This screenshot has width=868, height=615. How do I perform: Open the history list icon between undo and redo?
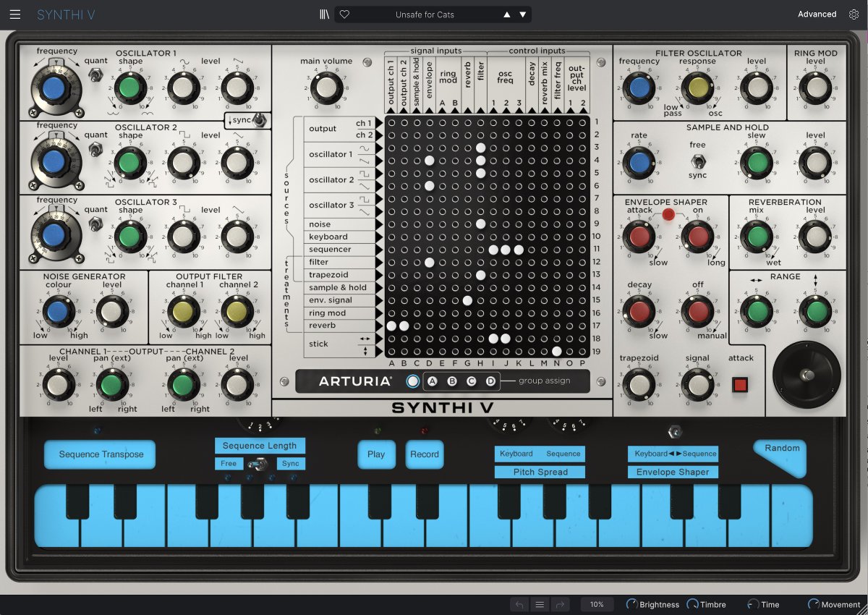539,603
